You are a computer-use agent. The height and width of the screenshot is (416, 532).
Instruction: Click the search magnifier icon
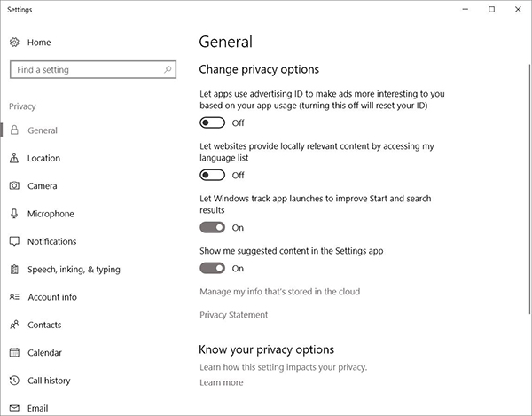[168, 69]
